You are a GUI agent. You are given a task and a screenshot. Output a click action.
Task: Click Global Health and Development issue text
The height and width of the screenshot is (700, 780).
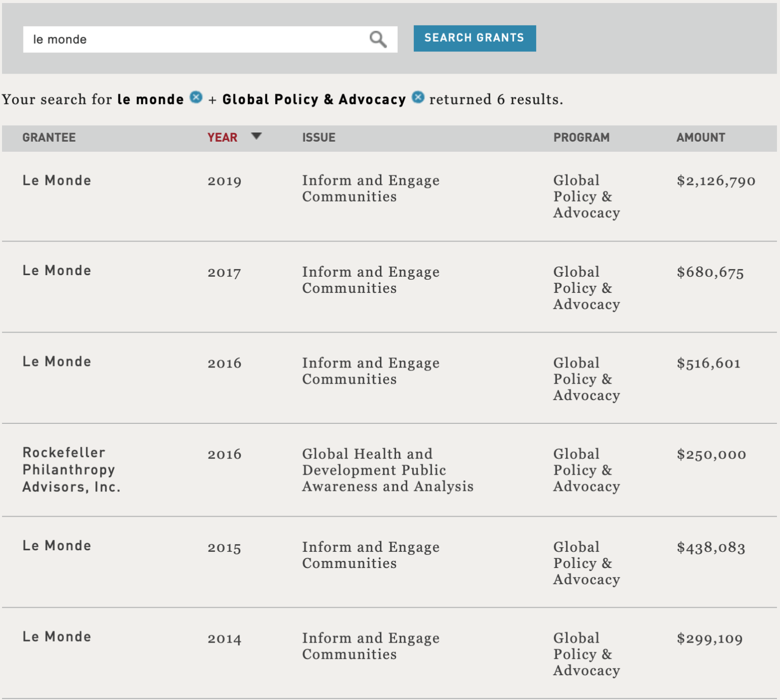point(388,470)
